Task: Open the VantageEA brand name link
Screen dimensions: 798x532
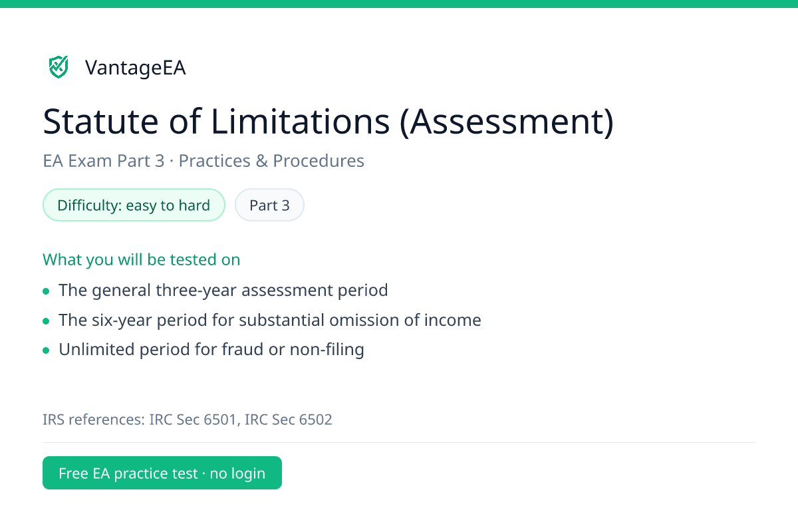Action: click(136, 68)
